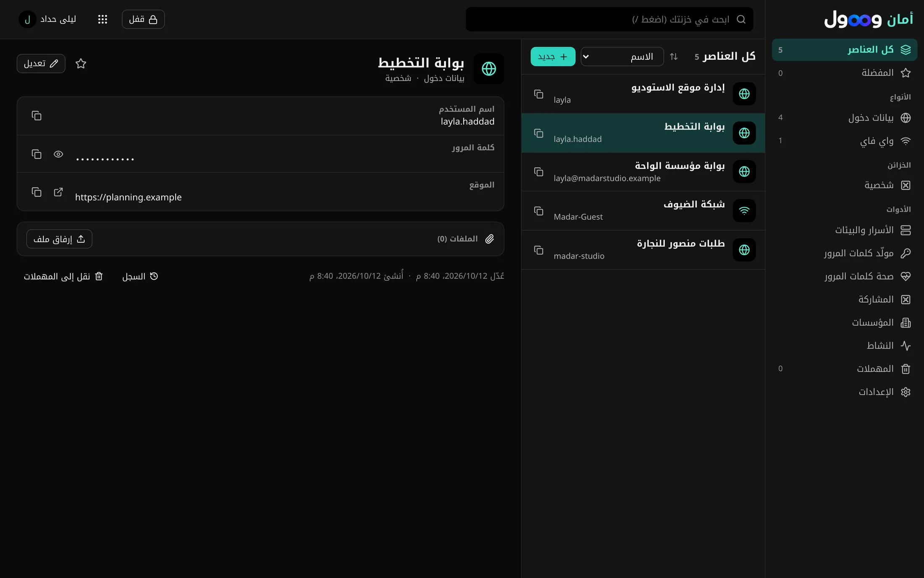Open المهملات trash in sidebar
This screenshot has height=578, width=924.
tap(845, 369)
